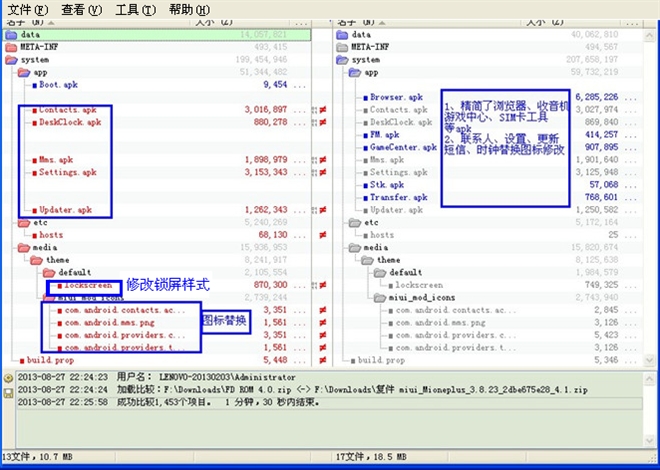Screen dimensions: 660x470
Task: Select Updater.apk in left pane
Action: tap(65, 210)
